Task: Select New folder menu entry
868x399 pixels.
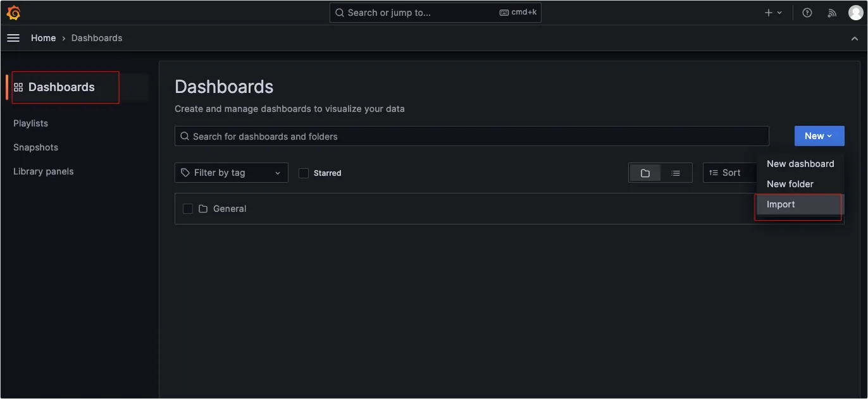Action: click(x=790, y=184)
